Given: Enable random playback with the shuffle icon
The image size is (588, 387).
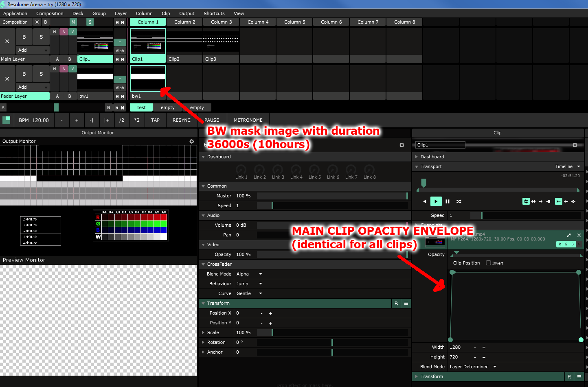Looking at the screenshot, I should point(459,201).
